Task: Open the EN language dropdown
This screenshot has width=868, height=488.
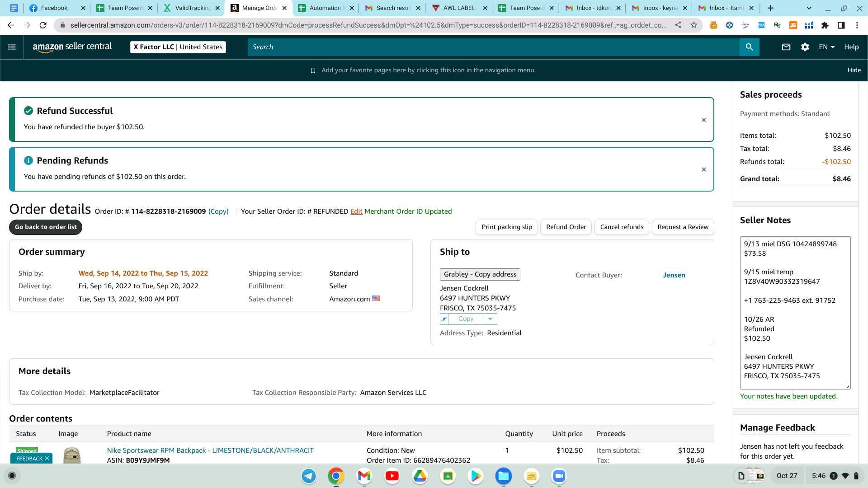Action: (x=826, y=47)
